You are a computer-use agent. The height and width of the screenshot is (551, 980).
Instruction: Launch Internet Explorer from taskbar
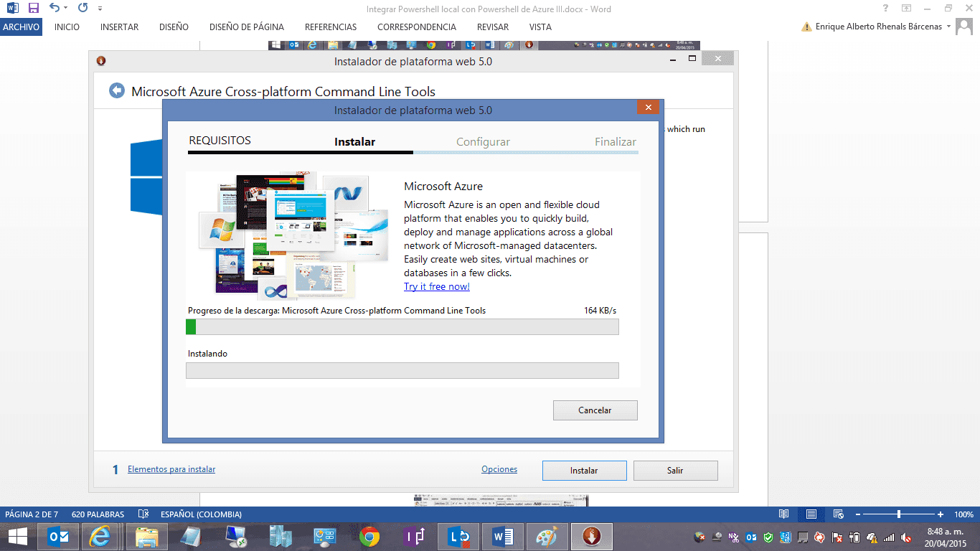(x=100, y=537)
